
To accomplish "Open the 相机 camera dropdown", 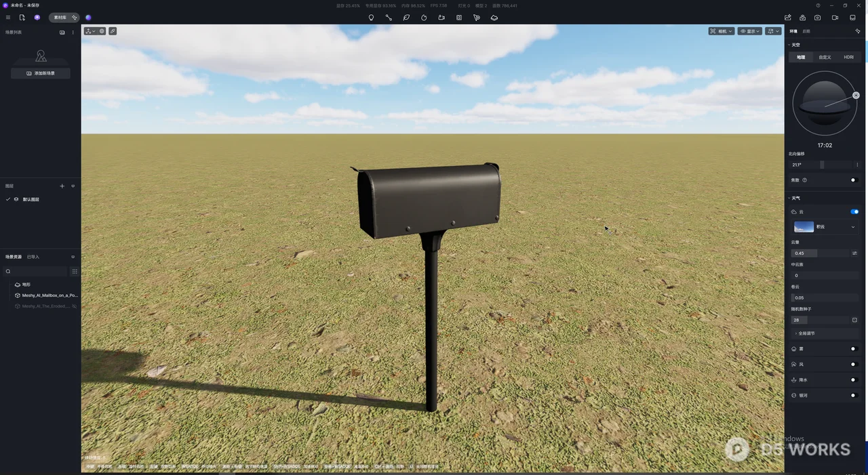I will (x=722, y=31).
